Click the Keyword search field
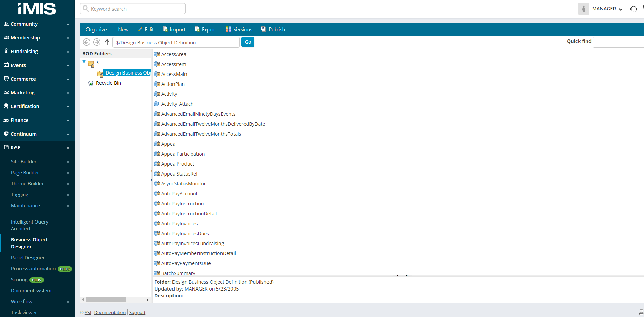This screenshot has height=317, width=644. (133, 9)
